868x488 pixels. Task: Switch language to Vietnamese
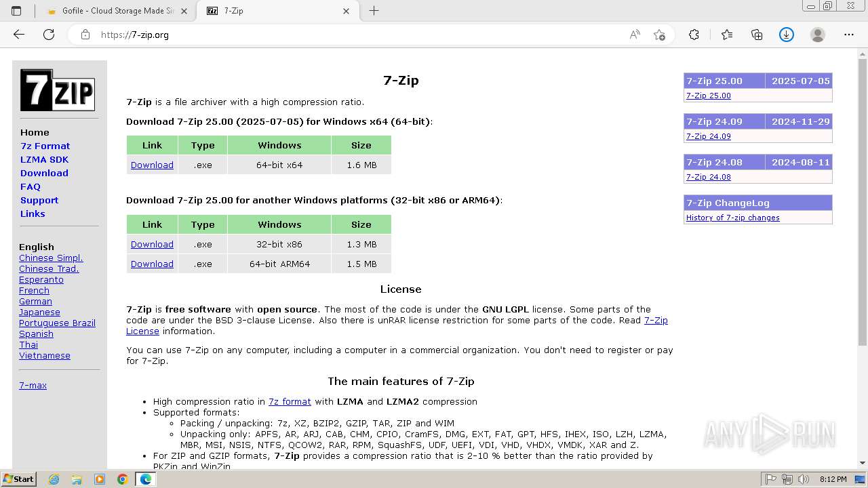tap(45, 355)
